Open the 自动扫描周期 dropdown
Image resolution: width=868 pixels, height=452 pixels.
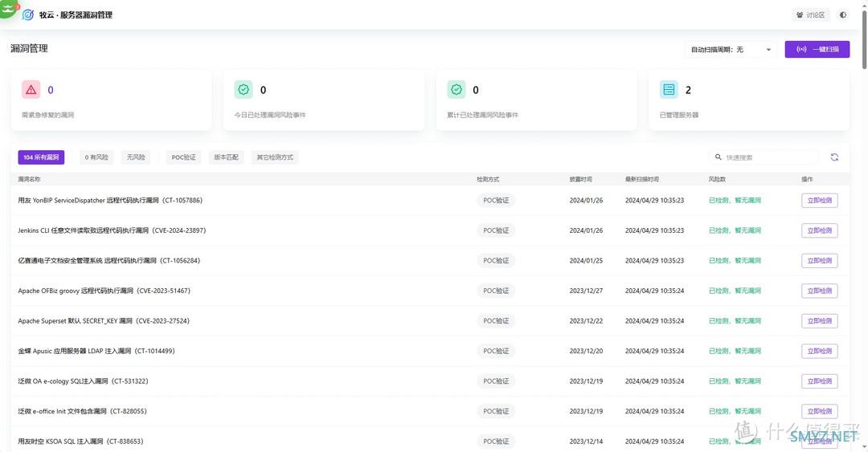tap(731, 49)
